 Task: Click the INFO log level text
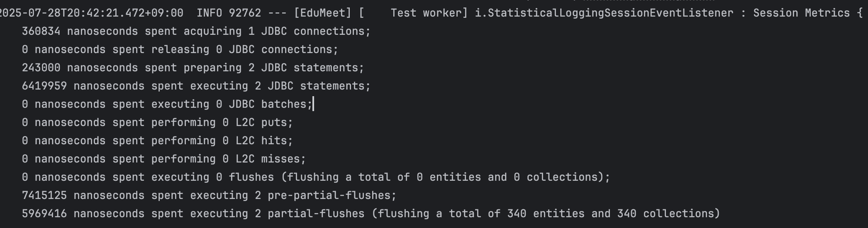(209, 13)
